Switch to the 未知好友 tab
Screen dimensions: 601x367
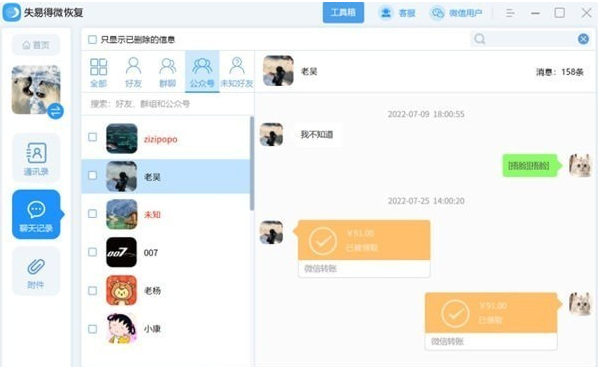point(237,72)
